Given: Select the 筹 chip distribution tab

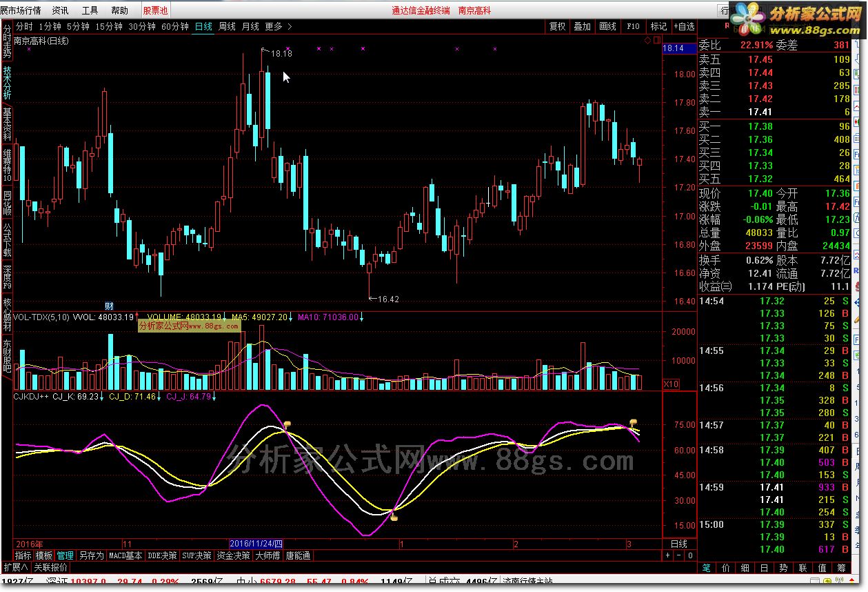Looking at the screenshot, I should [842, 569].
